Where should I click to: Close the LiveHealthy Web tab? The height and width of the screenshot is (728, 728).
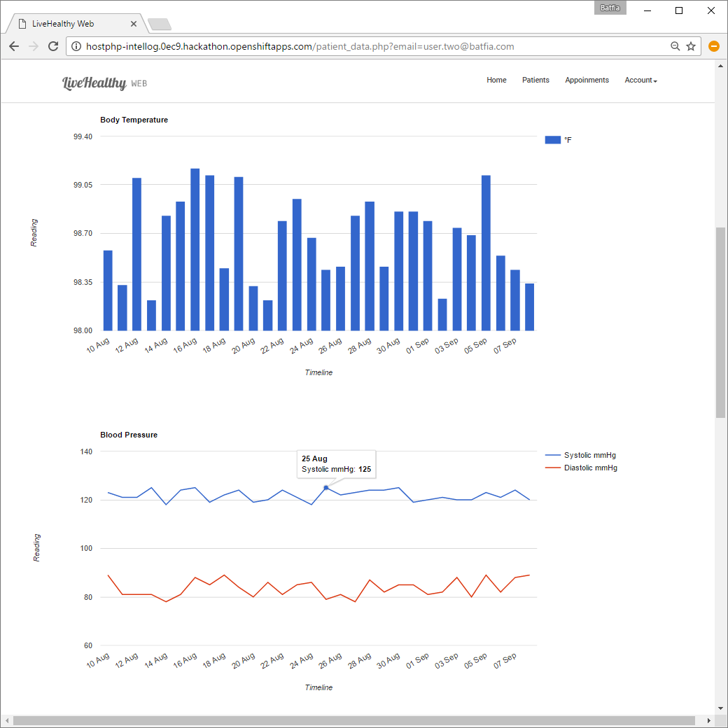click(x=134, y=24)
